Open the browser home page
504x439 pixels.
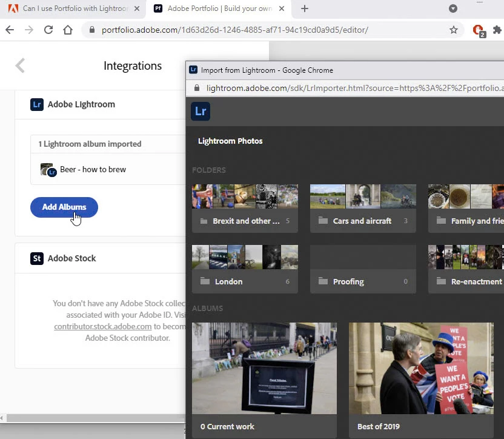click(68, 30)
